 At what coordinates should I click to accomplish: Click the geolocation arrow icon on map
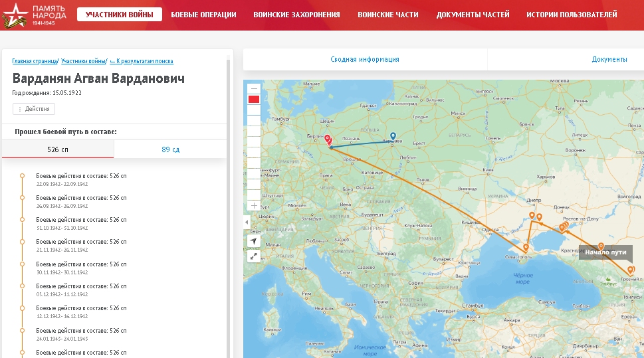(253, 240)
